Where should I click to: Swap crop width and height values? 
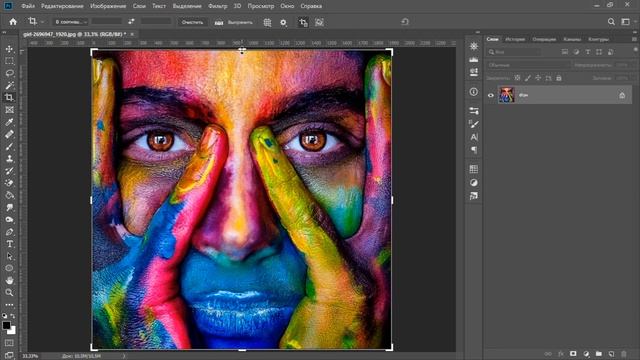pos(131,22)
